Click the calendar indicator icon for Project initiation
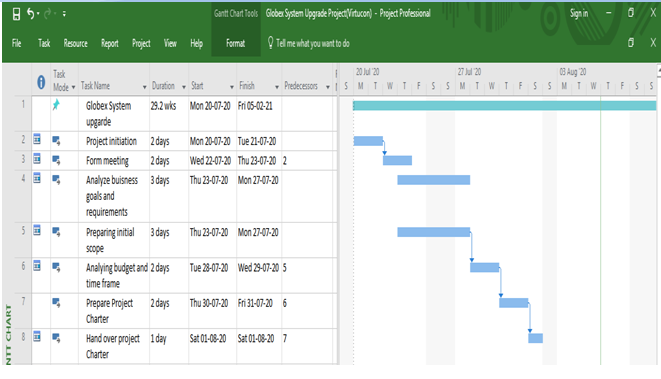Screen dimensions: 661x379 [37, 139]
